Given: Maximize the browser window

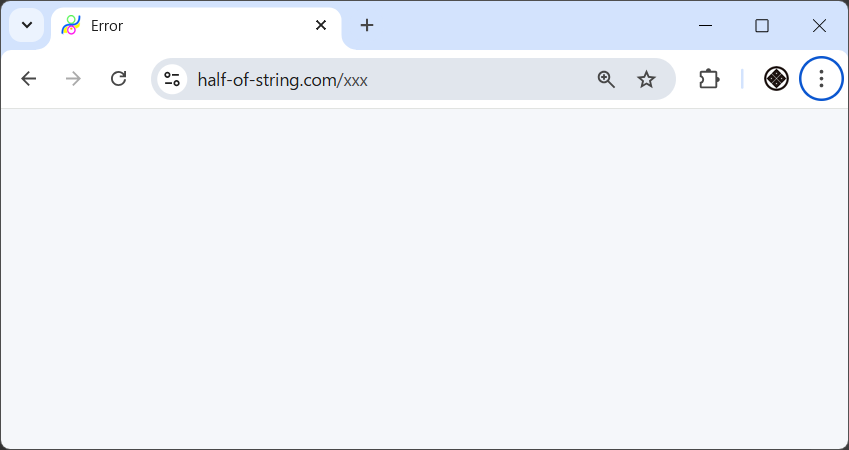Looking at the screenshot, I should 762,25.
